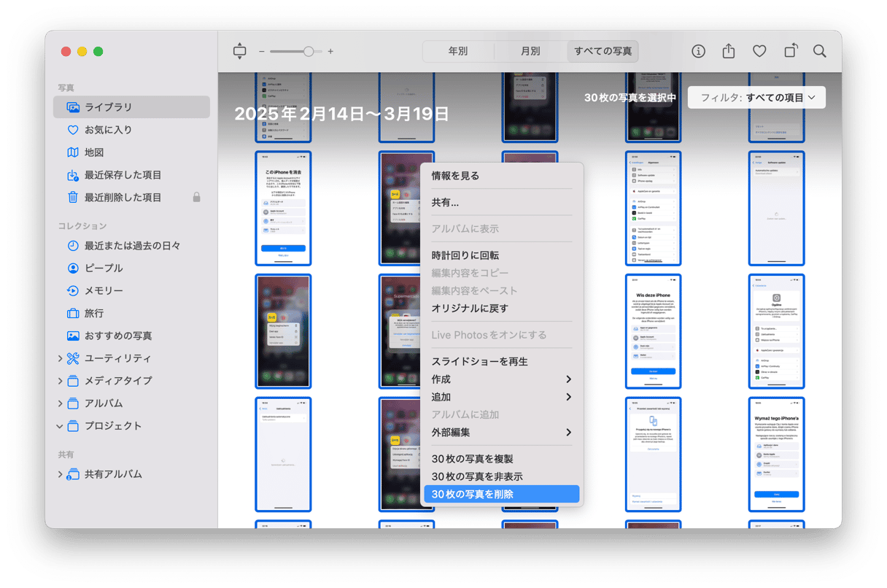Viewport: 887px width, 588px height.
Task: Select すべての写真 view segment
Action: pyautogui.click(x=603, y=51)
